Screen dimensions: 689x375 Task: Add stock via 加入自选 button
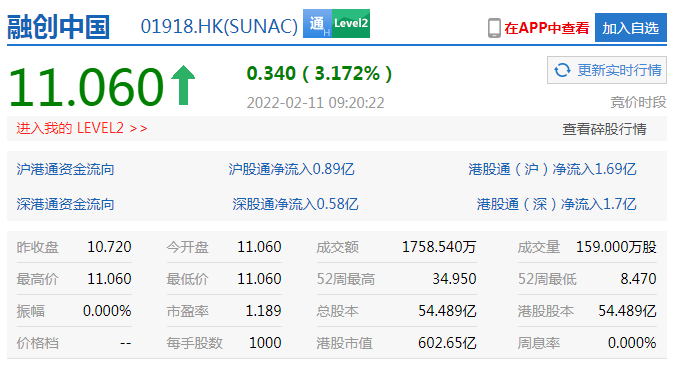(x=631, y=28)
